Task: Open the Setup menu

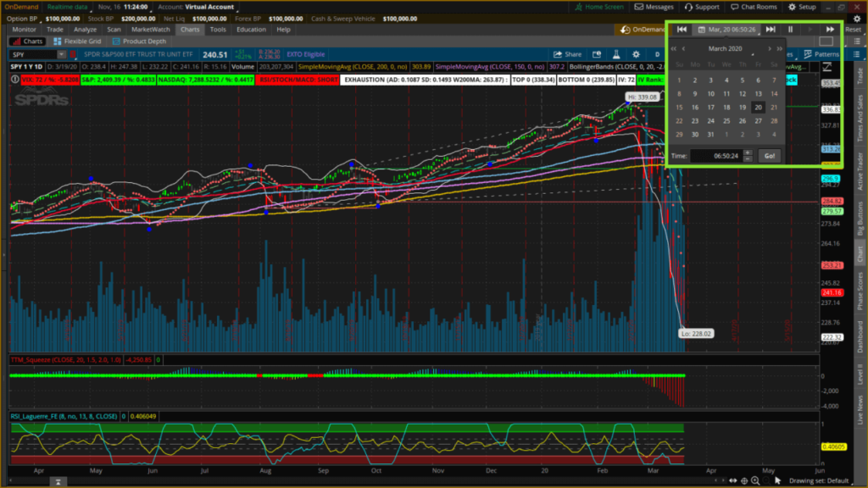Action: 802,7
